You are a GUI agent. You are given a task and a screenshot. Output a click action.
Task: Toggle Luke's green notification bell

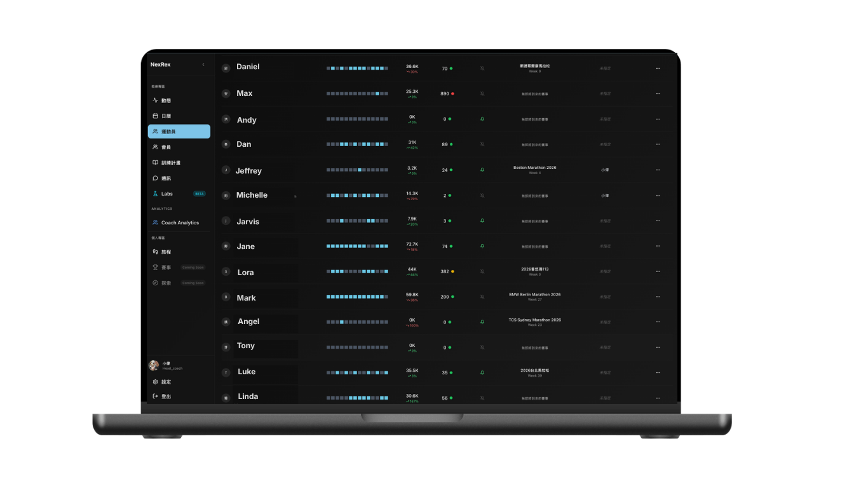point(482,372)
